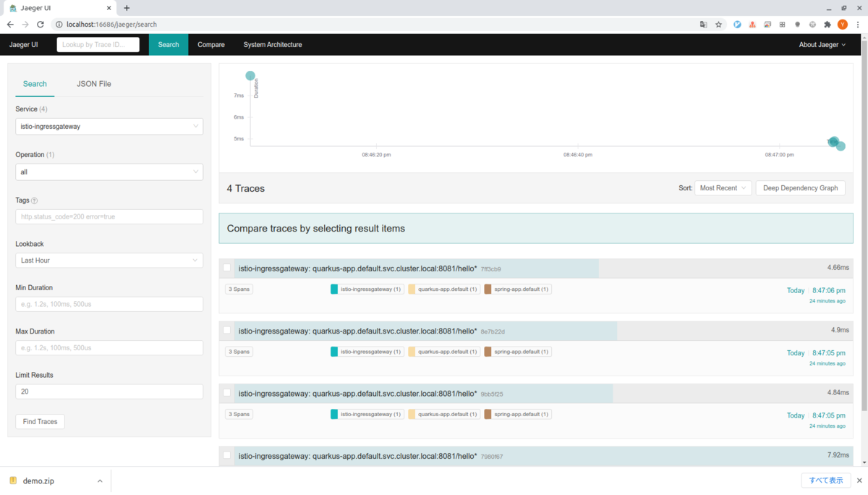Click the 4 Traces heading
The image size is (868, 495).
coord(246,188)
